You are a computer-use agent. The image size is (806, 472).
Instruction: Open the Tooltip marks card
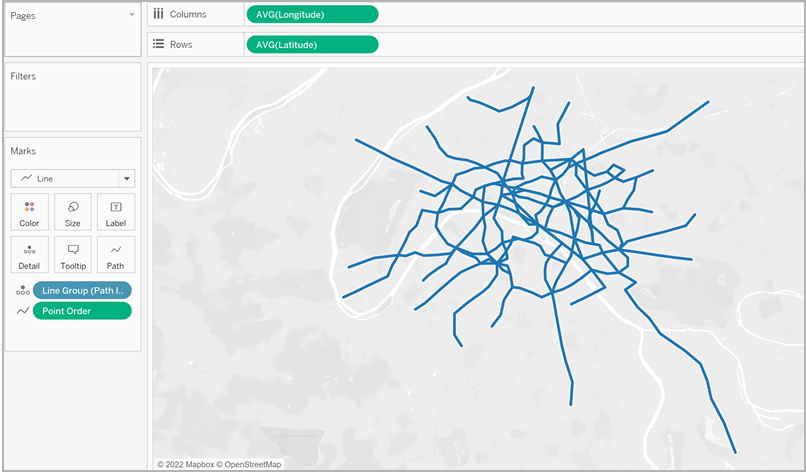click(x=72, y=255)
